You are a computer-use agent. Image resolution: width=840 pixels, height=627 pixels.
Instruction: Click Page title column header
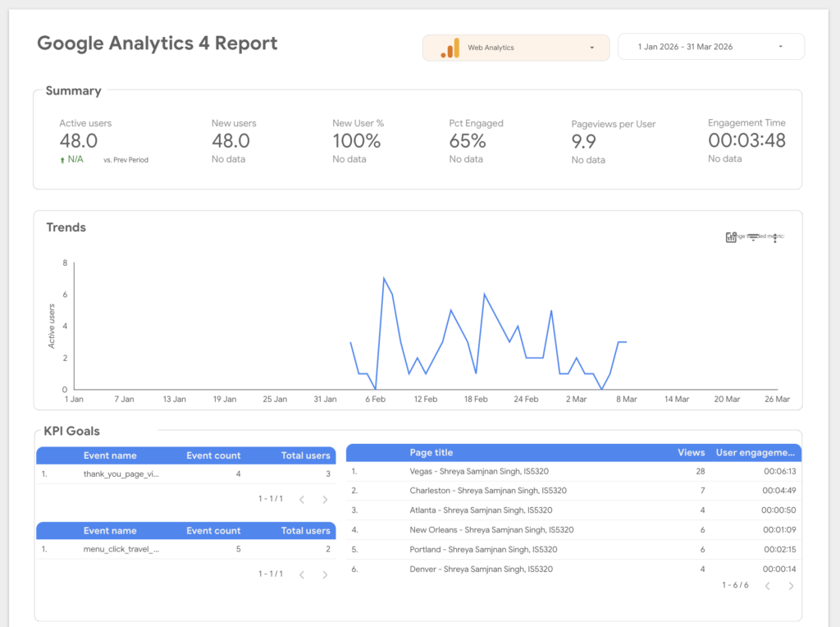[431, 452]
